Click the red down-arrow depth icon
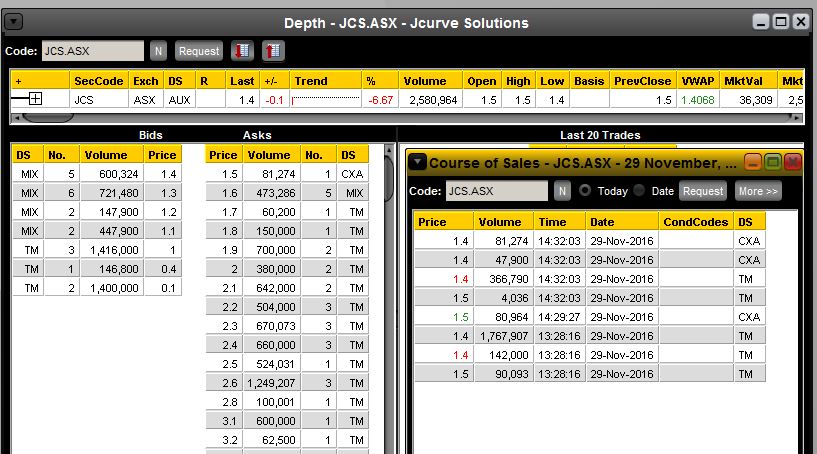817x454 pixels. [x=243, y=51]
